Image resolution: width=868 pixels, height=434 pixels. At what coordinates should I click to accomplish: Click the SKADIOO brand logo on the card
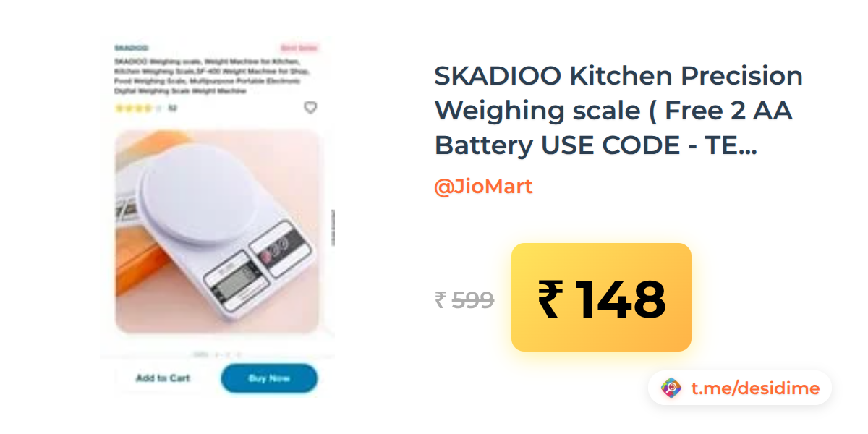132,48
